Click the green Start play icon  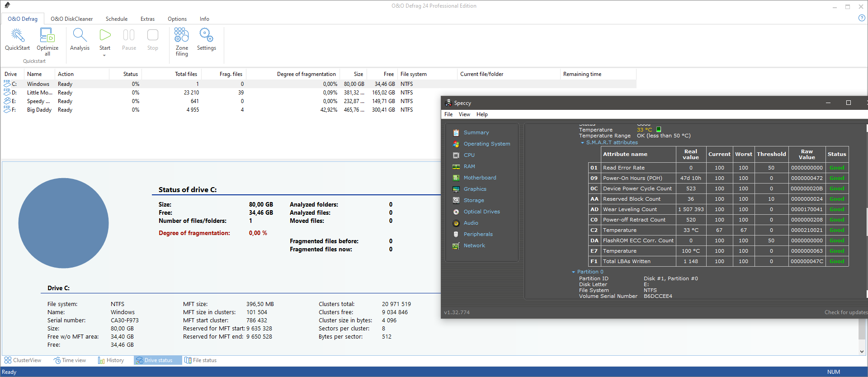pos(105,35)
